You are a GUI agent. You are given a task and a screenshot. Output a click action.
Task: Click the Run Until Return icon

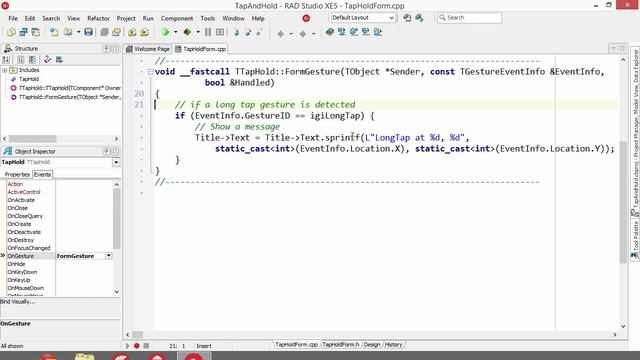(x=259, y=32)
